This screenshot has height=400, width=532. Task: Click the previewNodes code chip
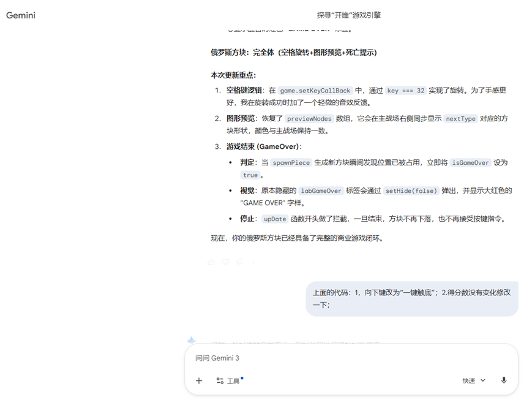309,119
